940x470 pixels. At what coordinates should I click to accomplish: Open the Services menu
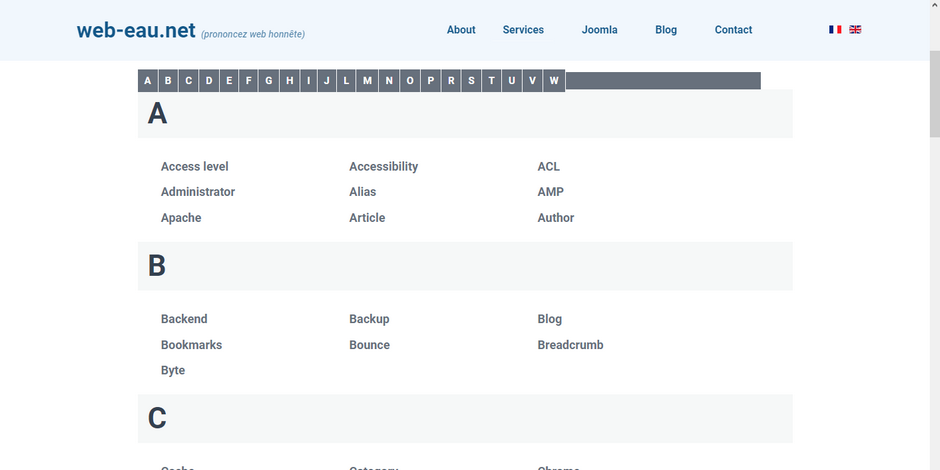[523, 30]
